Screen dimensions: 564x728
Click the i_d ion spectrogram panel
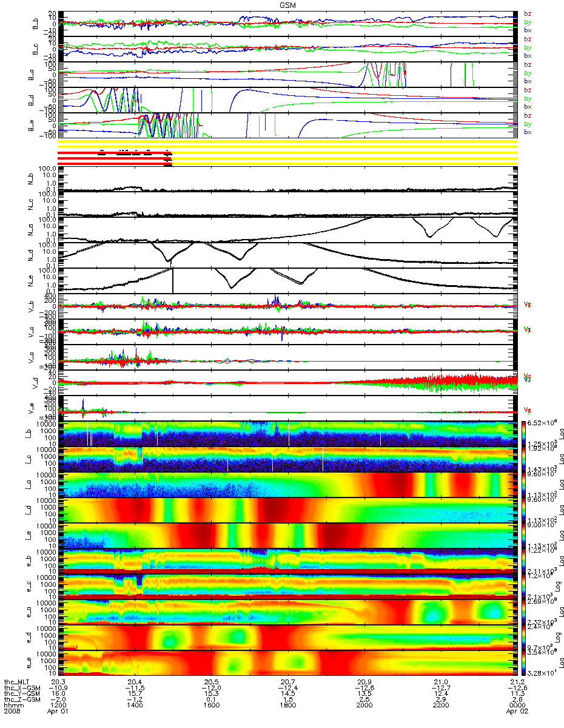(x=289, y=510)
